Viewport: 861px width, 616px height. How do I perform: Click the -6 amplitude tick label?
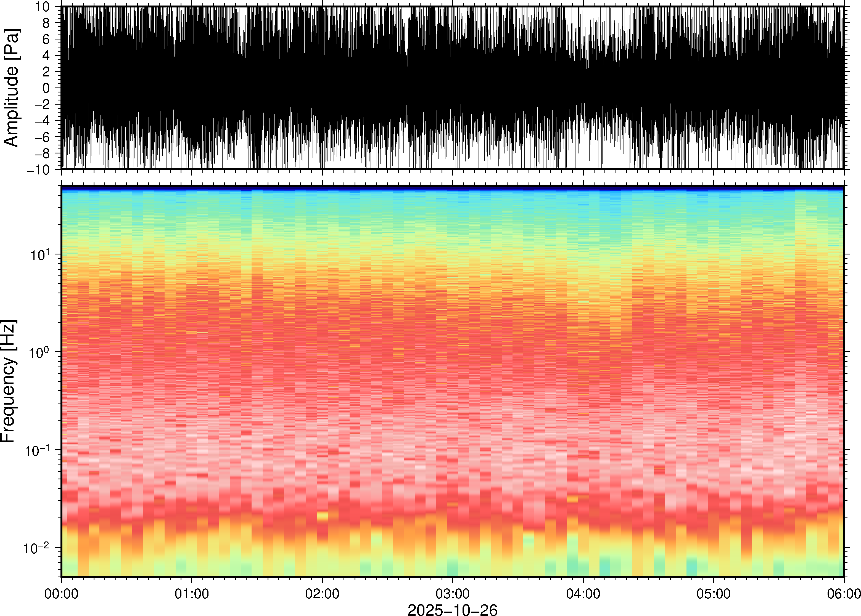[x=42, y=137]
